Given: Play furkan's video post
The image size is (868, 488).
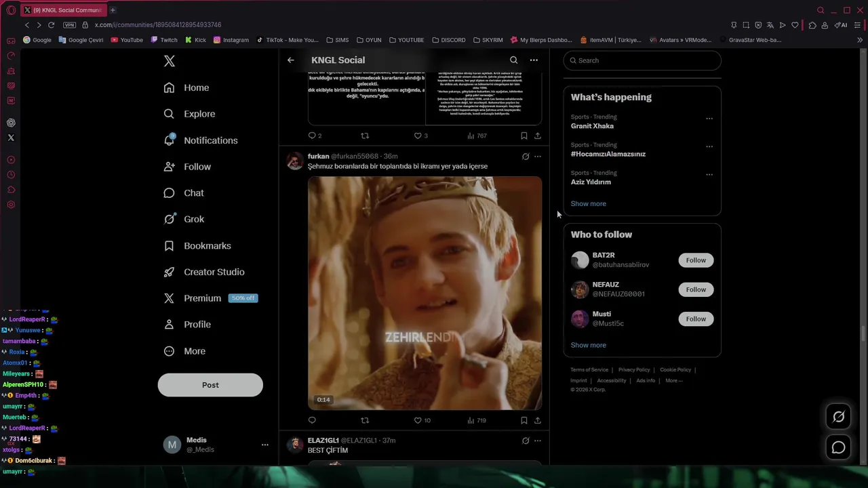Looking at the screenshot, I should pos(425,293).
